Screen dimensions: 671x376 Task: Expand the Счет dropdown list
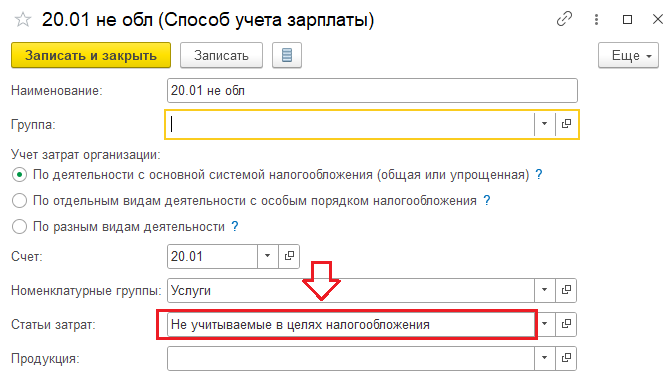[x=267, y=256]
